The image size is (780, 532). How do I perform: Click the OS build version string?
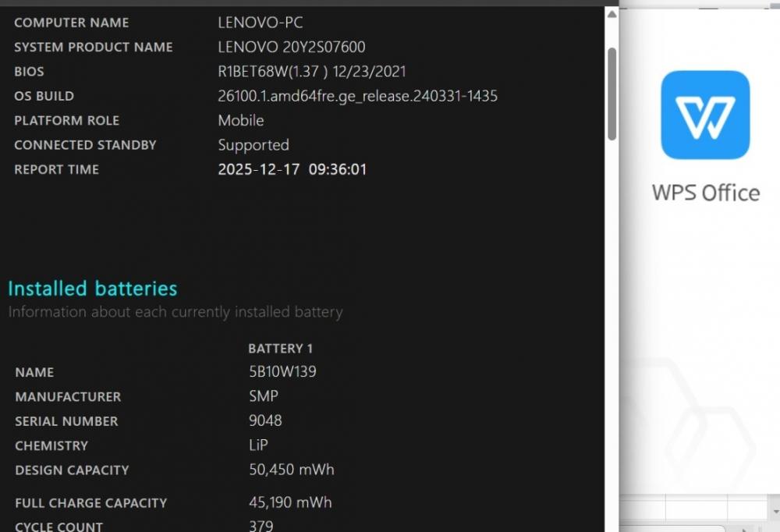(x=358, y=96)
